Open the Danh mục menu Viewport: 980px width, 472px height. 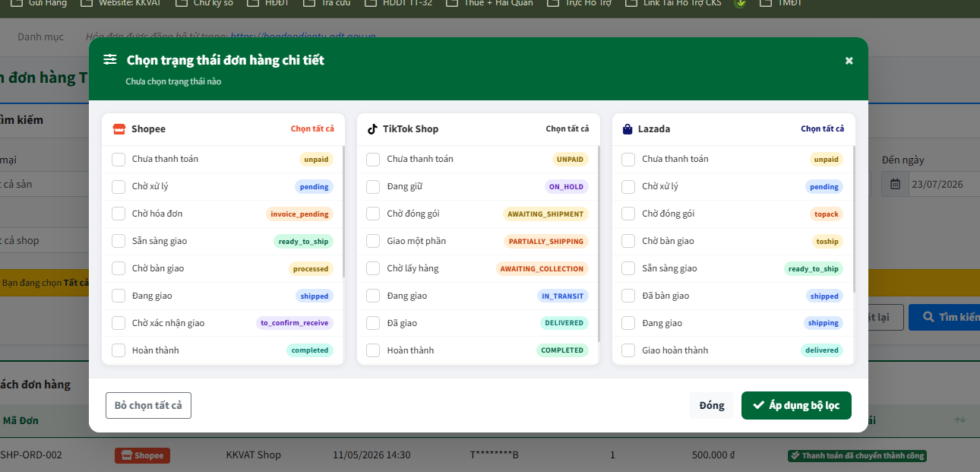[41, 36]
